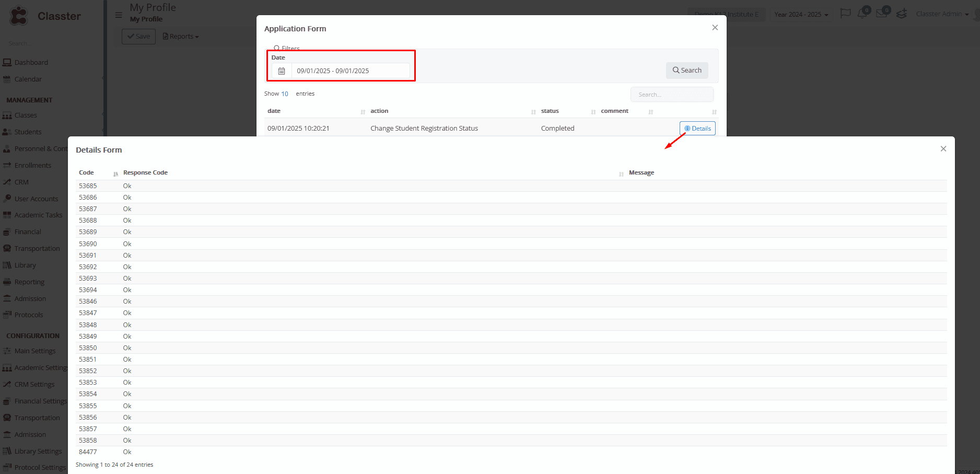This screenshot has height=474, width=980.
Task: Click the User Accounts key icon
Action: click(7, 199)
